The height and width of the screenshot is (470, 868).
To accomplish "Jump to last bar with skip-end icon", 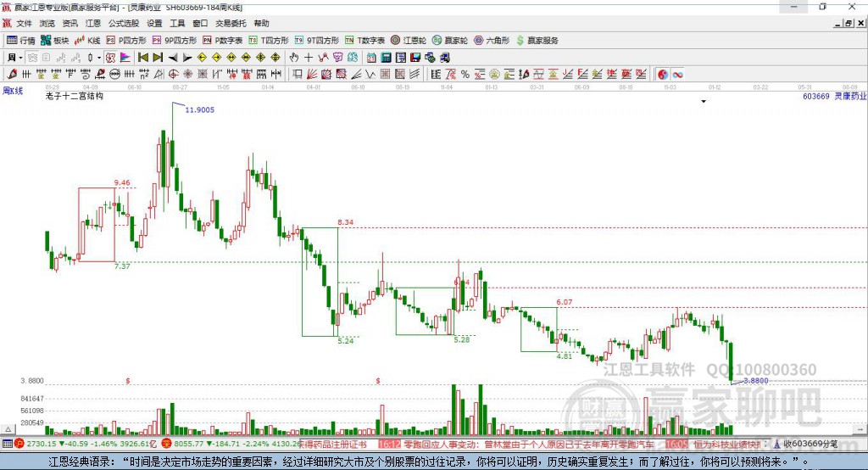I will [x=158, y=58].
